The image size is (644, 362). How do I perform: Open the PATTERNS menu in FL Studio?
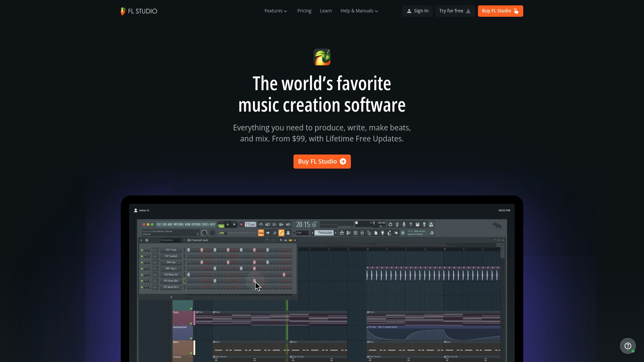(178, 224)
